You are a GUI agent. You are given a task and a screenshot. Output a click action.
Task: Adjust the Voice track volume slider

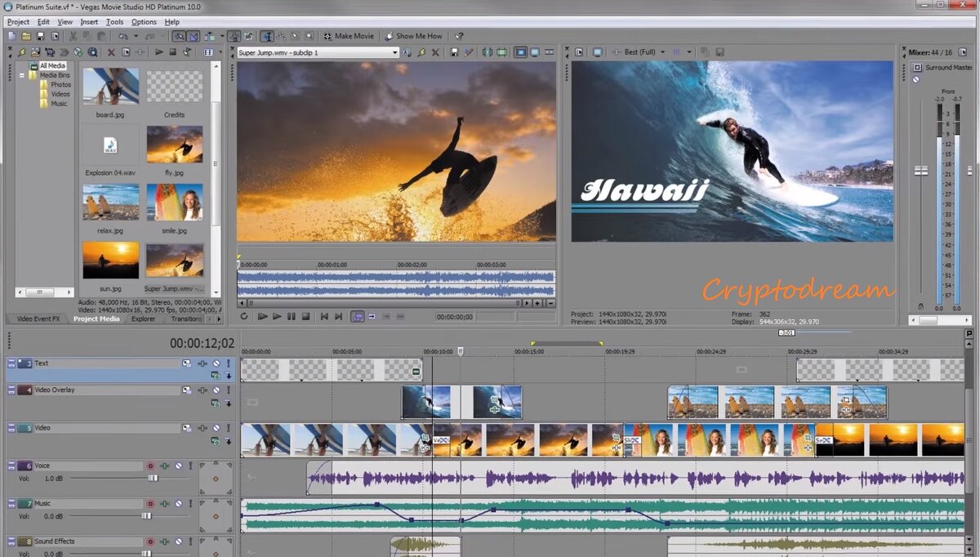153,478
